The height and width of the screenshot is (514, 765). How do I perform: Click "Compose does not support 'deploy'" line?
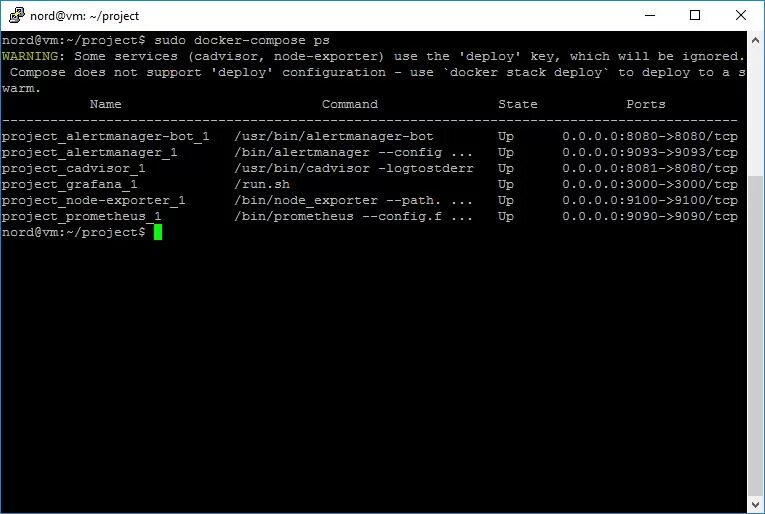click(x=378, y=73)
